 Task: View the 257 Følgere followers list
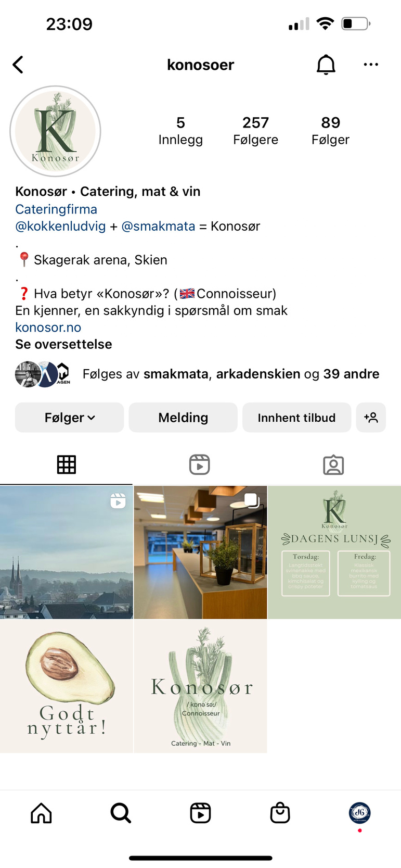pyautogui.click(x=255, y=131)
